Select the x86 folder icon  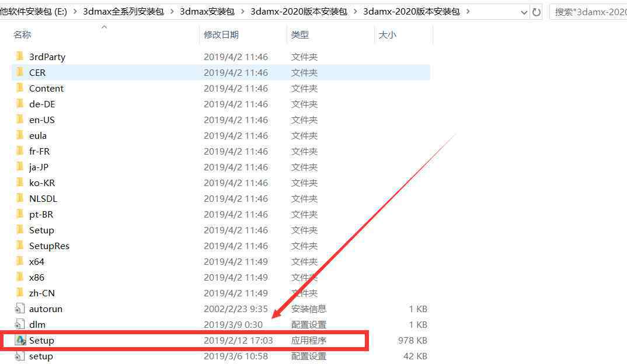coord(20,277)
